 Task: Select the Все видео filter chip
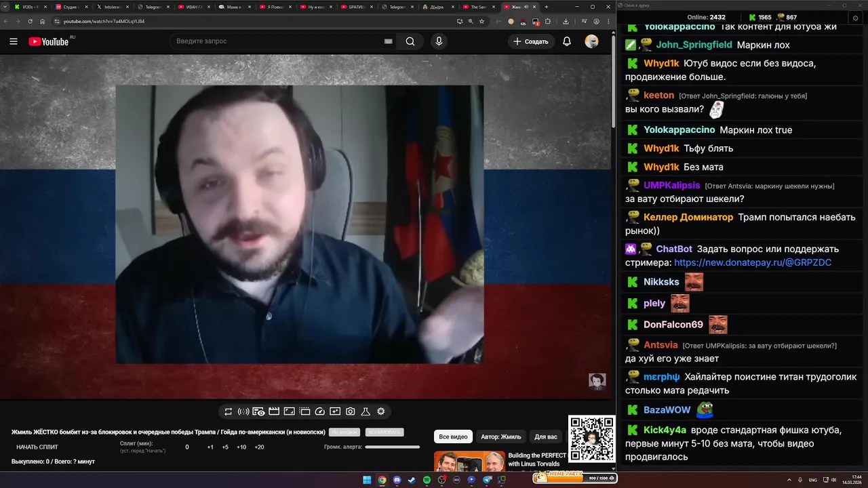pos(453,437)
